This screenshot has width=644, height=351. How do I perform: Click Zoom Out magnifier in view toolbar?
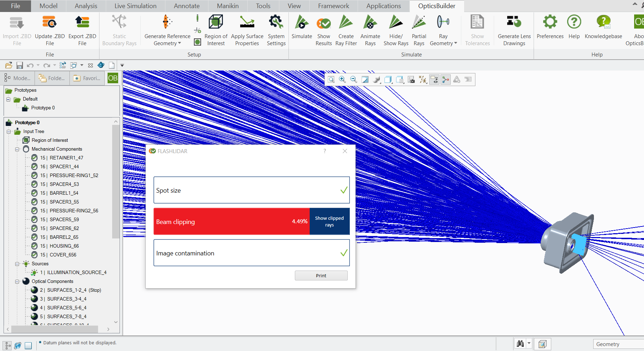pyautogui.click(x=353, y=80)
